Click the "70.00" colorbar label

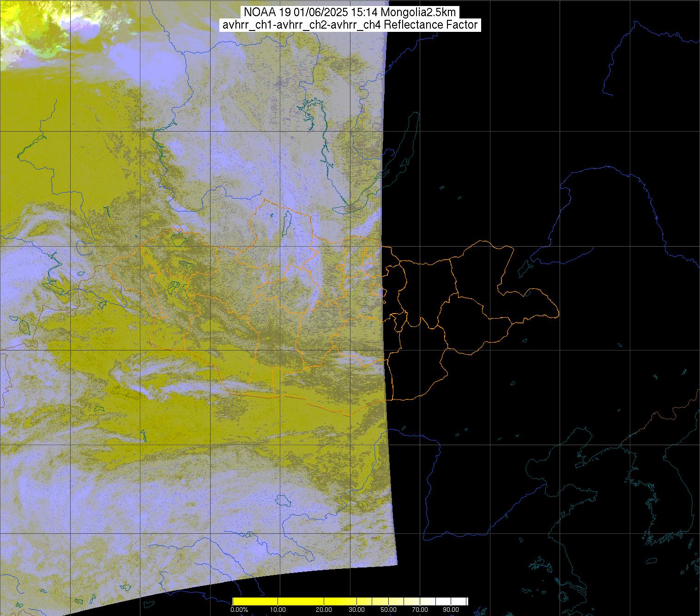click(x=420, y=610)
